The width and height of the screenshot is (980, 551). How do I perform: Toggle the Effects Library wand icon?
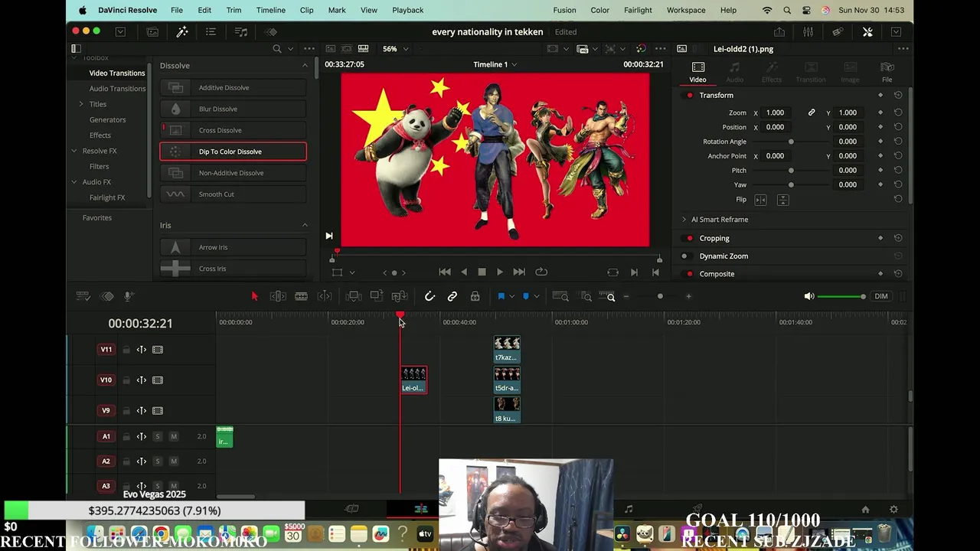(x=182, y=31)
